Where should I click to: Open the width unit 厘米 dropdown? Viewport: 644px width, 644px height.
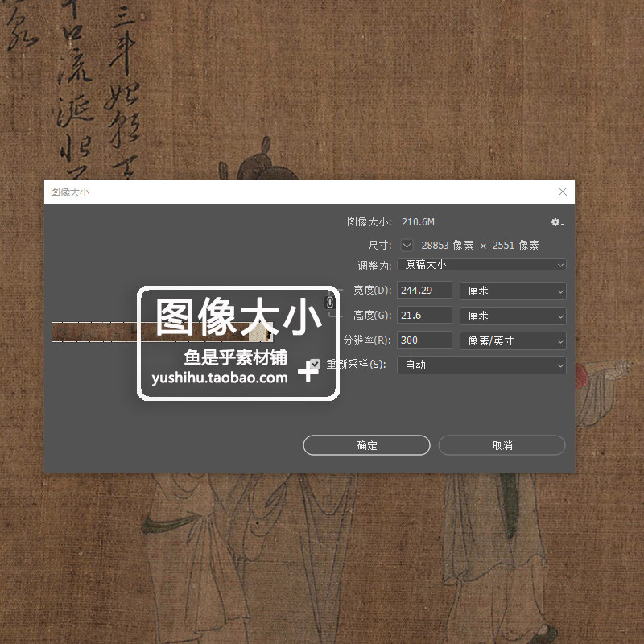[513, 291]
